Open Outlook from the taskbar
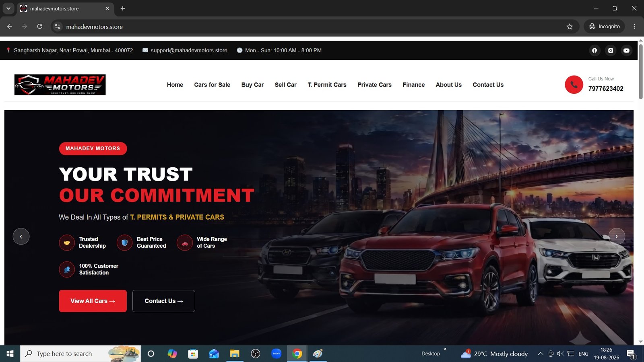The image size is (644, 362). click(x=214, y=354)
